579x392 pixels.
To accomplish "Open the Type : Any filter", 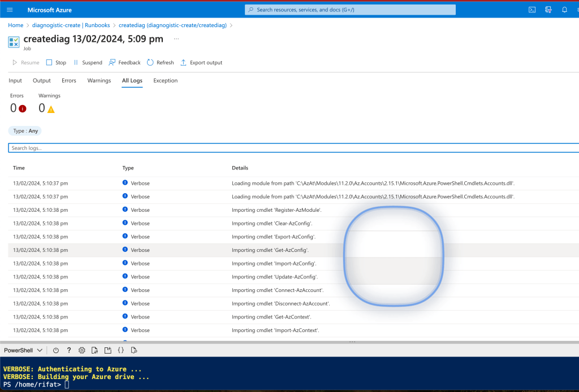I will [x=25, y=131].
